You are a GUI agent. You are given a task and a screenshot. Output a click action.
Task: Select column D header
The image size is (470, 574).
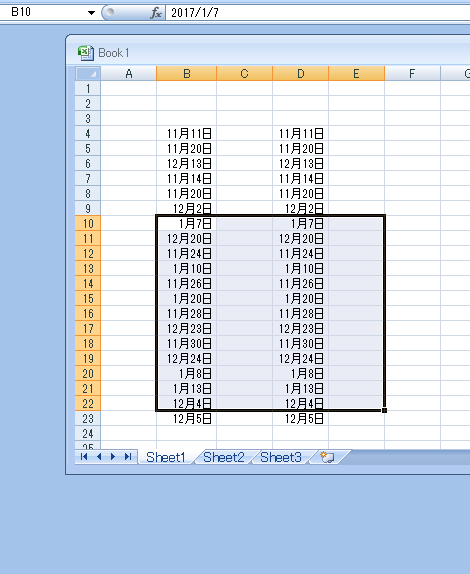pos(301,74)
